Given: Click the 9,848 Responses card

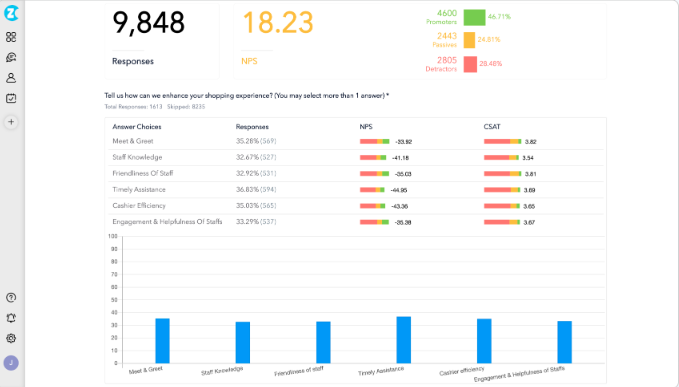Looking at the screenshot, I should point(162,41).
